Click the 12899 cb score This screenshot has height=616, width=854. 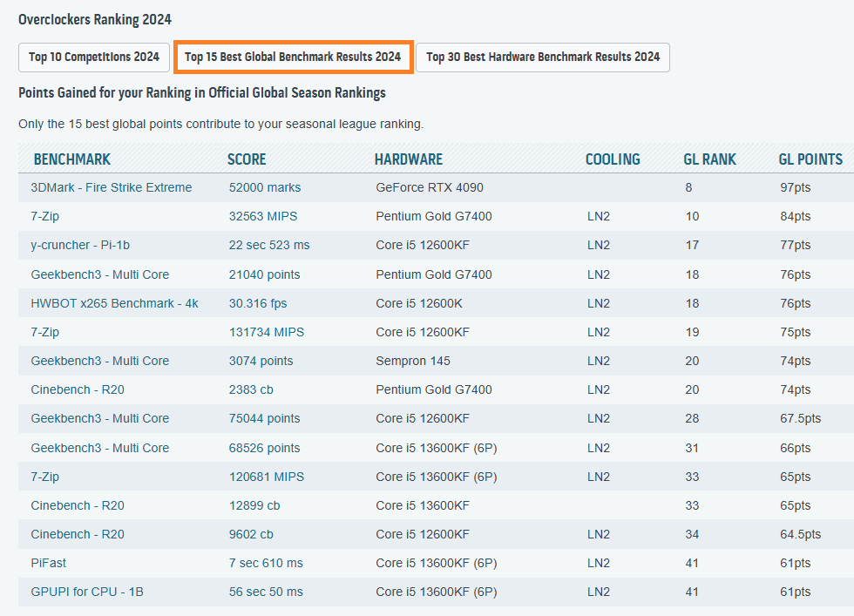pos(254,506)
